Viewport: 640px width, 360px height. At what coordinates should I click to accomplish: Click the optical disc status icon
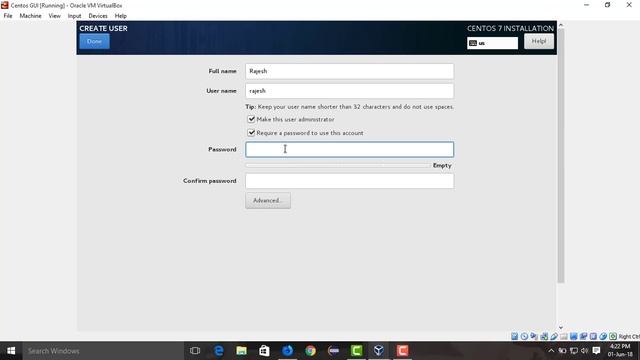pyautogui.click(x=524, y=336)
